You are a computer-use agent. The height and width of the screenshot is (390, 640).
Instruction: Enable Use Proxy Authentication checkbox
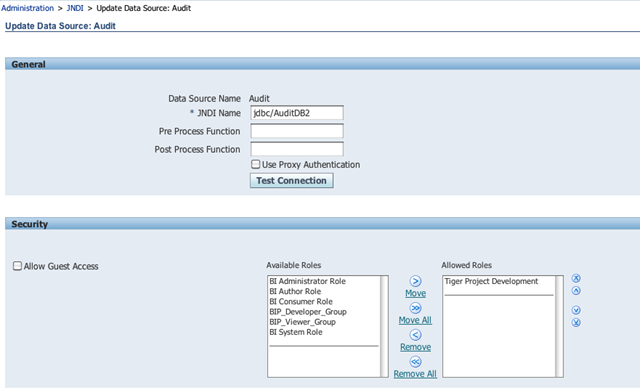256,164
